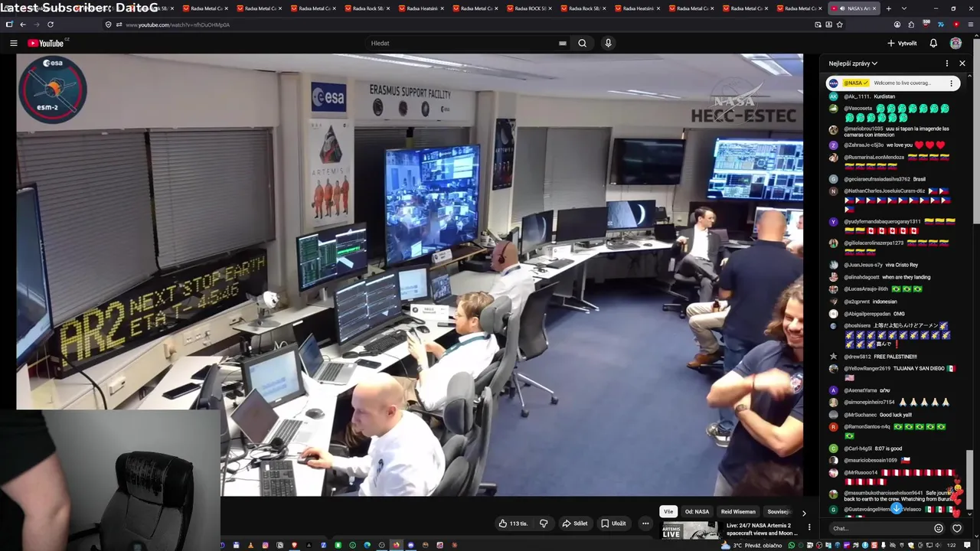
Task: Submit search with the magnifier button
Action: (583, 43)
